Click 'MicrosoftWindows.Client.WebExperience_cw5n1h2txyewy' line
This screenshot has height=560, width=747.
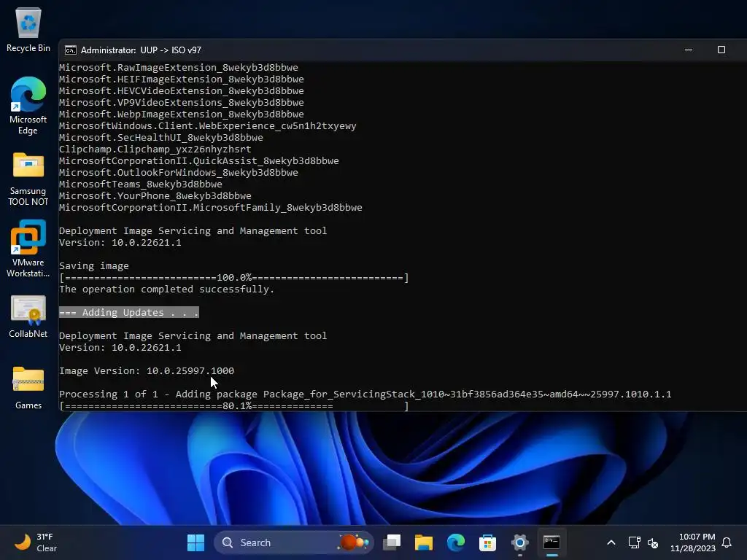[x=208, y=125]
